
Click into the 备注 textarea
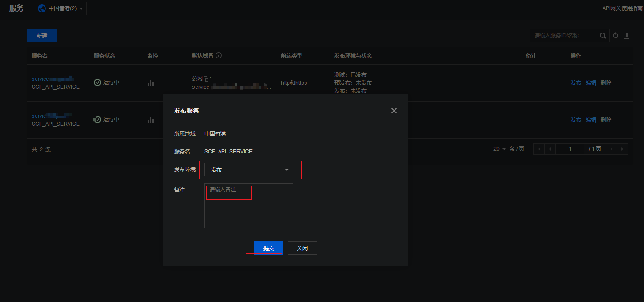coord(249,206)
